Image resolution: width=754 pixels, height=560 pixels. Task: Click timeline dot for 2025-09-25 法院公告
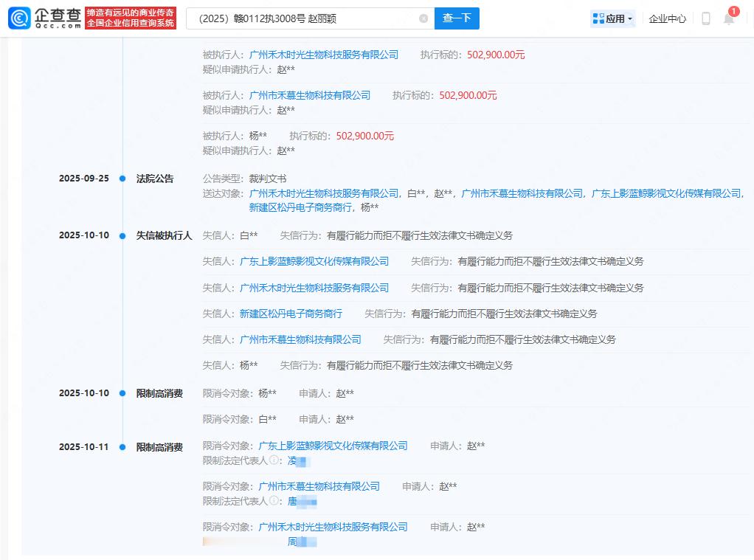click(122, 179)
